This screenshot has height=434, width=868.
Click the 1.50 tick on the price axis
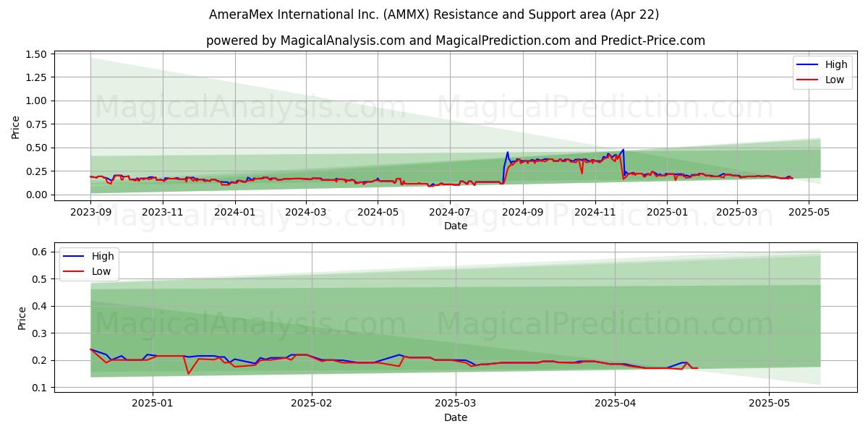(36, 54)
